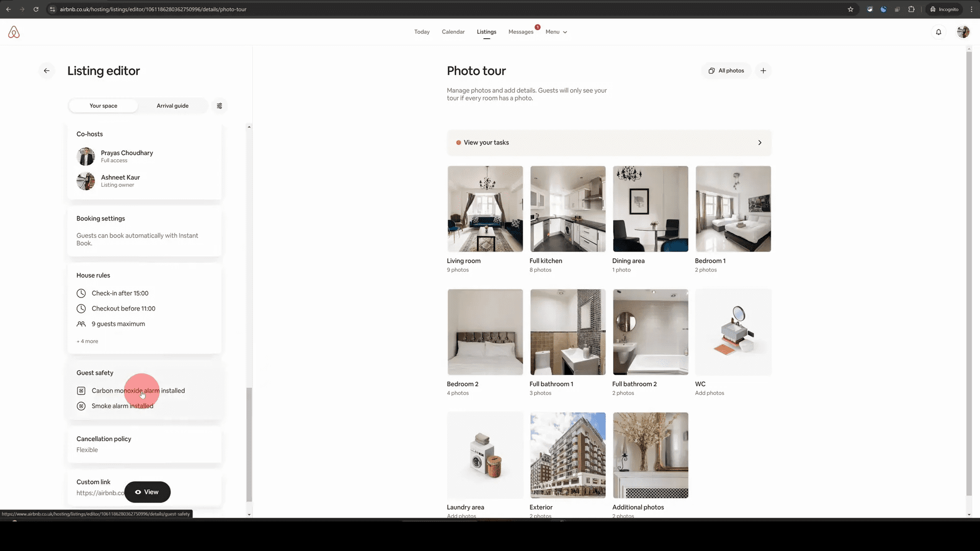This screenshot has height=551, width=980.
Task: Open the Today tab
Action: 422,32
